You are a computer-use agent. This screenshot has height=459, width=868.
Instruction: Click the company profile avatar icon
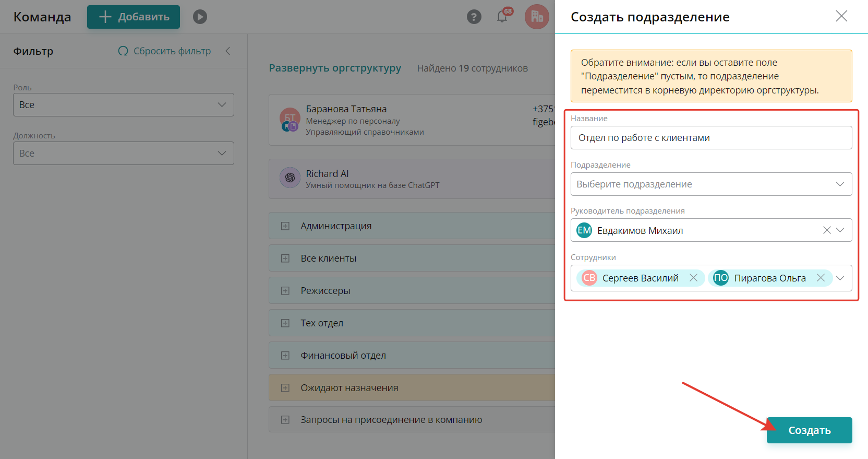tap(537, 17)
